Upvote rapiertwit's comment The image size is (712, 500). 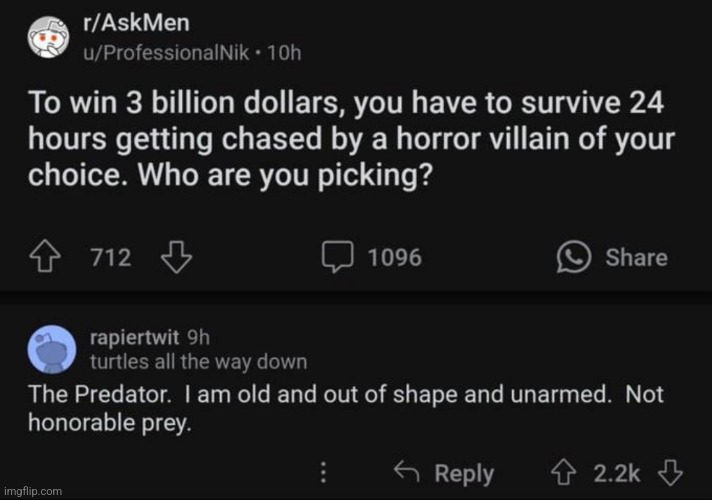tap(564, 473)
